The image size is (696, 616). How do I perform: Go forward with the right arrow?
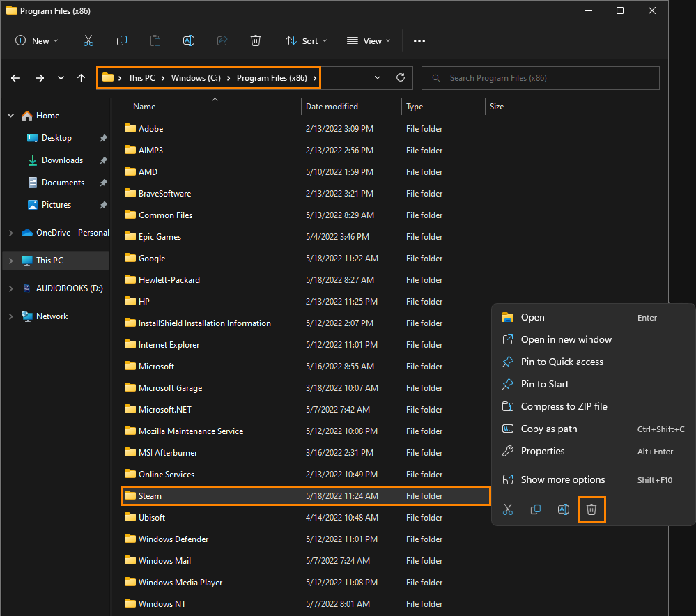coord(40,78)
